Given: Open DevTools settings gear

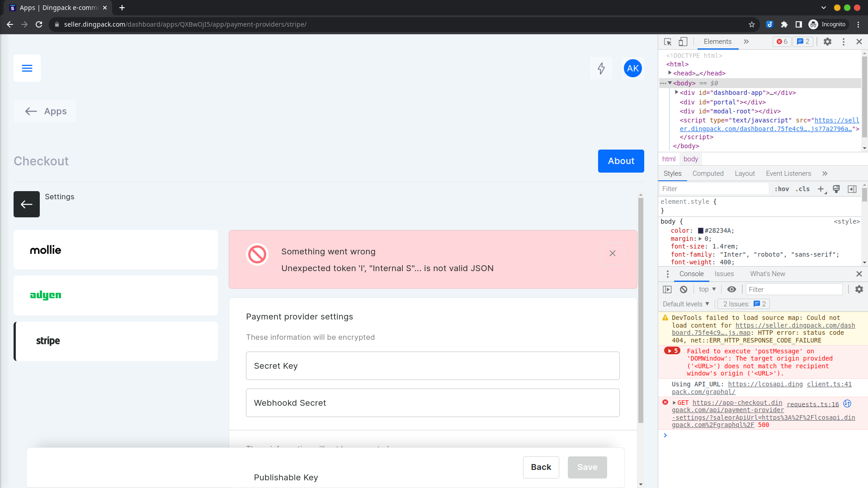Looking at the screenshot, I should pyautogui.click(x=828, y=42).
